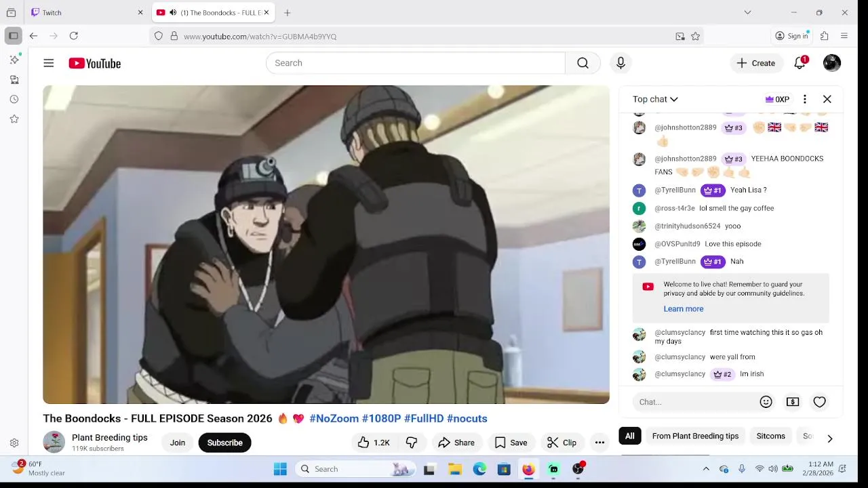868x488 pixels.
Task: Send a heart reaction in chat
Action: [x=820, y=402]
